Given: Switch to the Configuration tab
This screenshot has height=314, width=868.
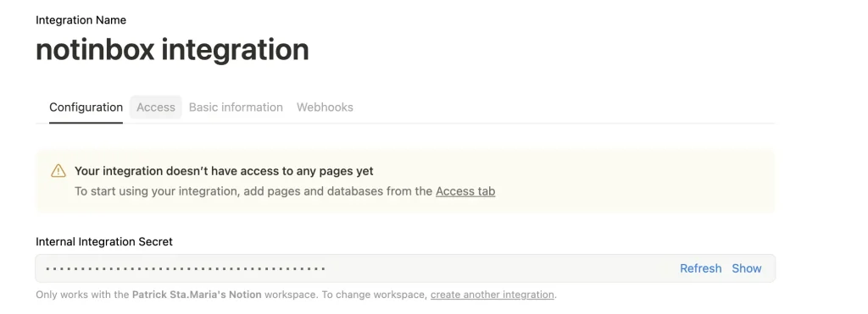Looking at the screenshot, I should [x=86, y=107].
